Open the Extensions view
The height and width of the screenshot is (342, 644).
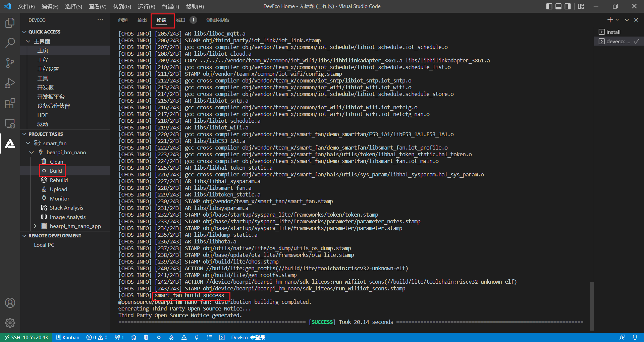pos(10,103)
